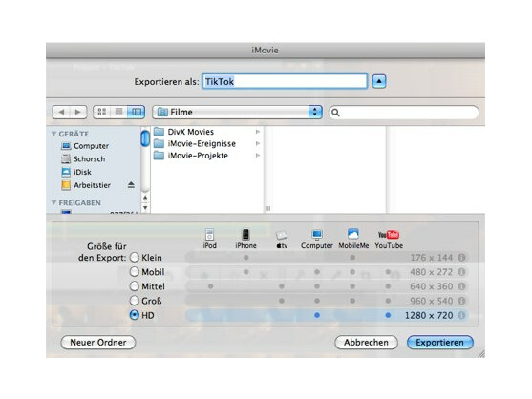Select the Mobil export size
Screen dimensions: 532x399
pyautogui.click(x=135, y=272)
